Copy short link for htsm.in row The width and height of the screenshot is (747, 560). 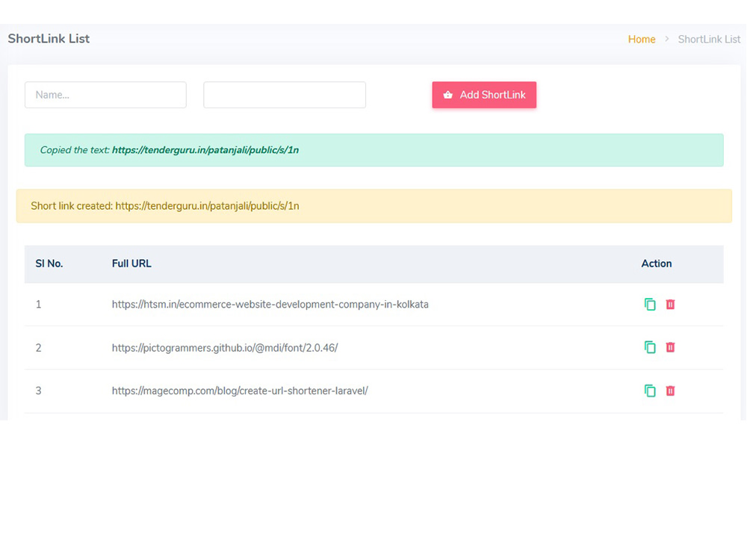click(x=650, y=305)
